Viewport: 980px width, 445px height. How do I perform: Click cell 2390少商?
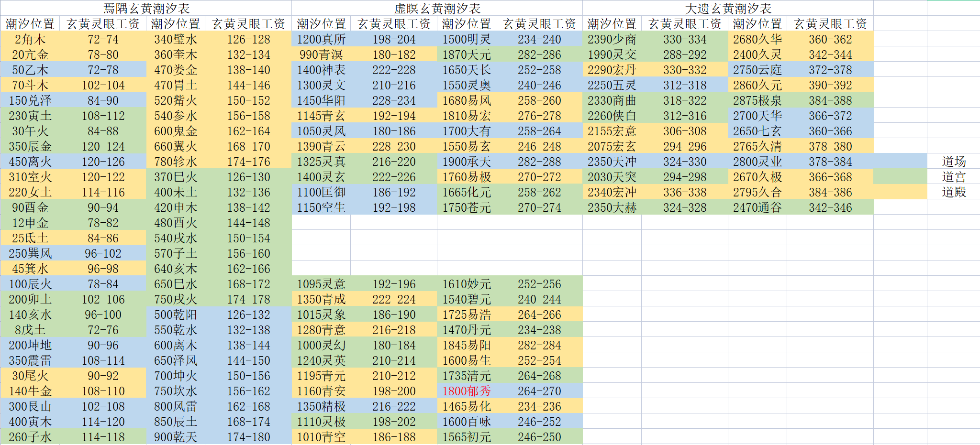pos(612,39)
